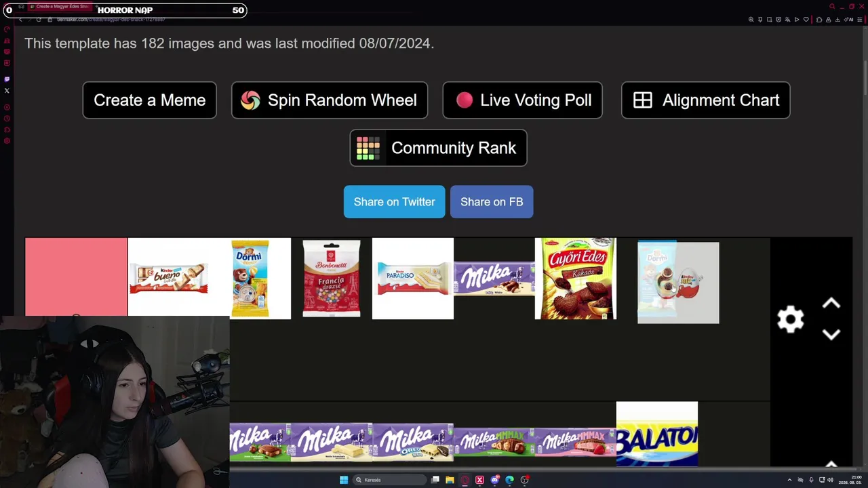Reload the page
Viewport: 868px width, 488px height.
39,20
